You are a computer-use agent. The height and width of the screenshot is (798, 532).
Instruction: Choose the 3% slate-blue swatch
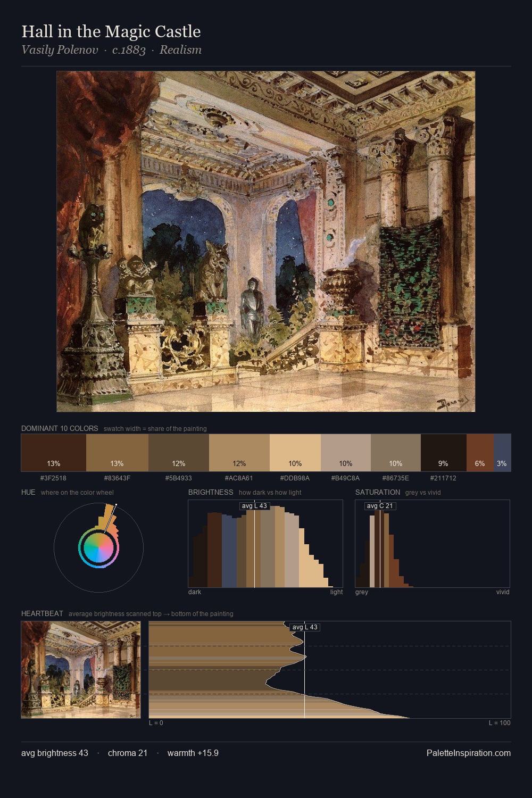tap(502, 453)
